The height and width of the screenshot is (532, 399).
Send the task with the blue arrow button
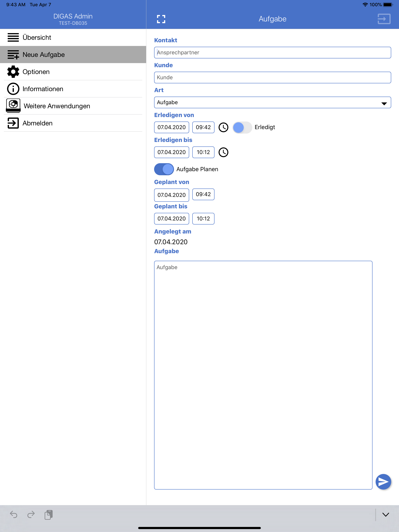point(383,482)
